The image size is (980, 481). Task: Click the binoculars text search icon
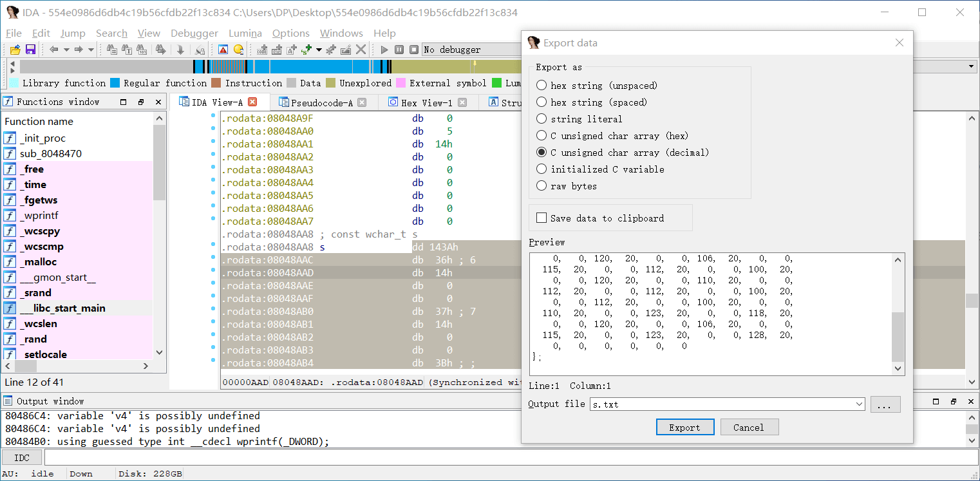tap(127, 50)
